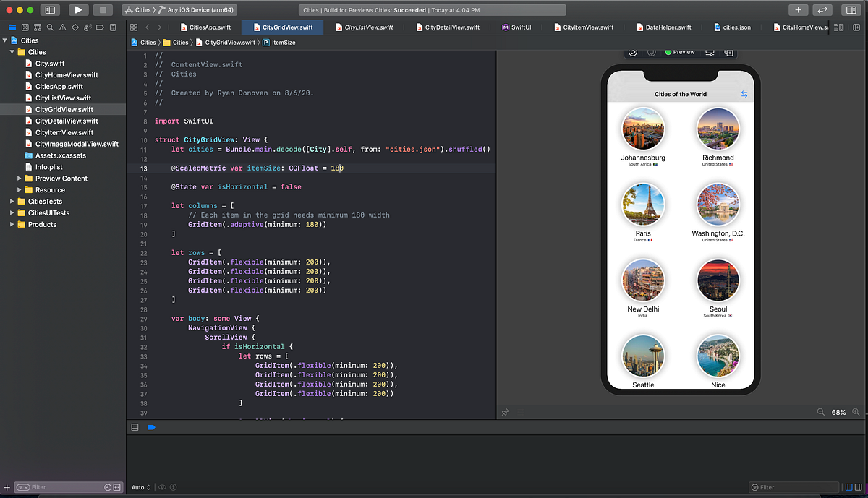Viewport: 868px width, 498px height.
Task: Select the Issues navigator warning triangle
Action: [x=64, y=27]
